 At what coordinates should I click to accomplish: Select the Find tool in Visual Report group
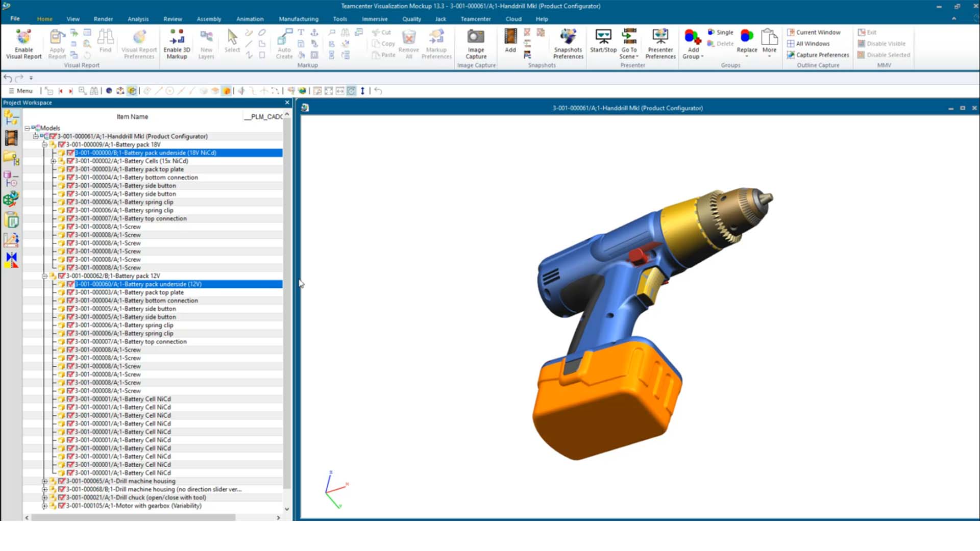105,41
